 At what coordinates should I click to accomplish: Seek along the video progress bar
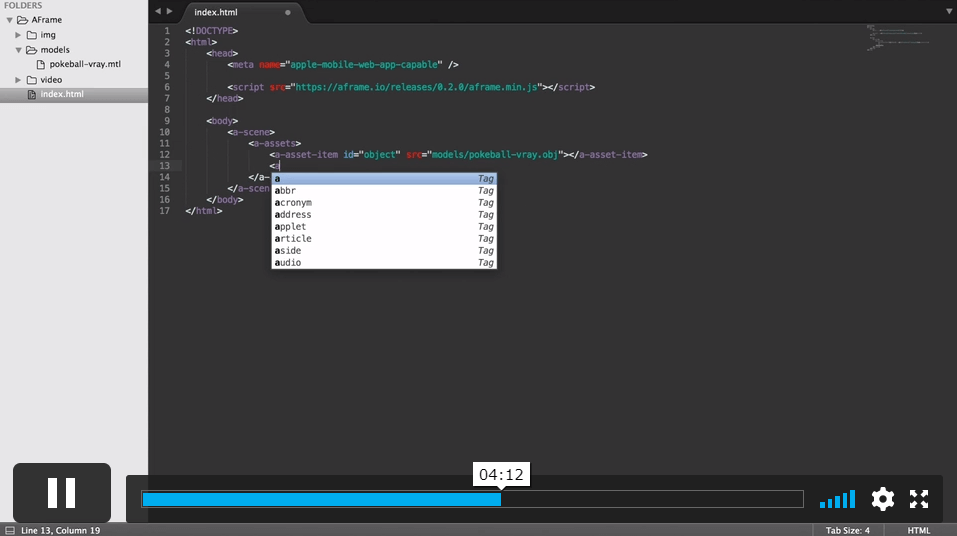pyautogui.click(x=472, y=499)
